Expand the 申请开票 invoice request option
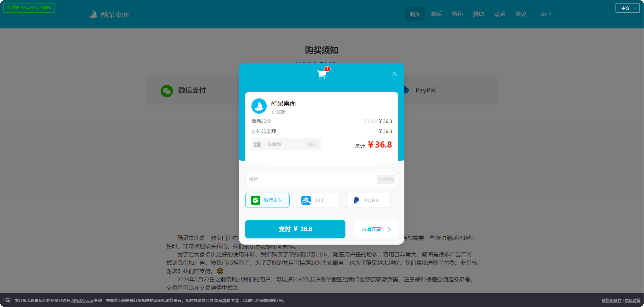Screen dimensions: 644x307 coord(376,229)
